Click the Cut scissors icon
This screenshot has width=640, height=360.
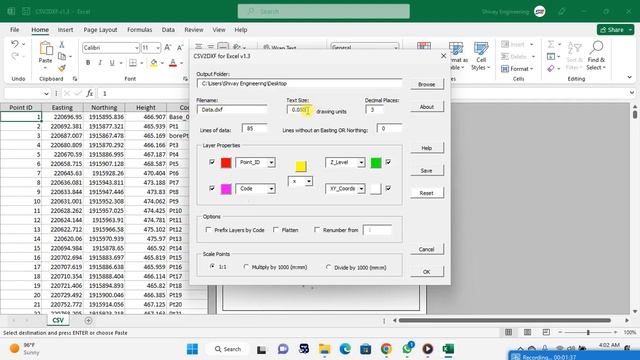pyautogui.click(x=62, y=44)
